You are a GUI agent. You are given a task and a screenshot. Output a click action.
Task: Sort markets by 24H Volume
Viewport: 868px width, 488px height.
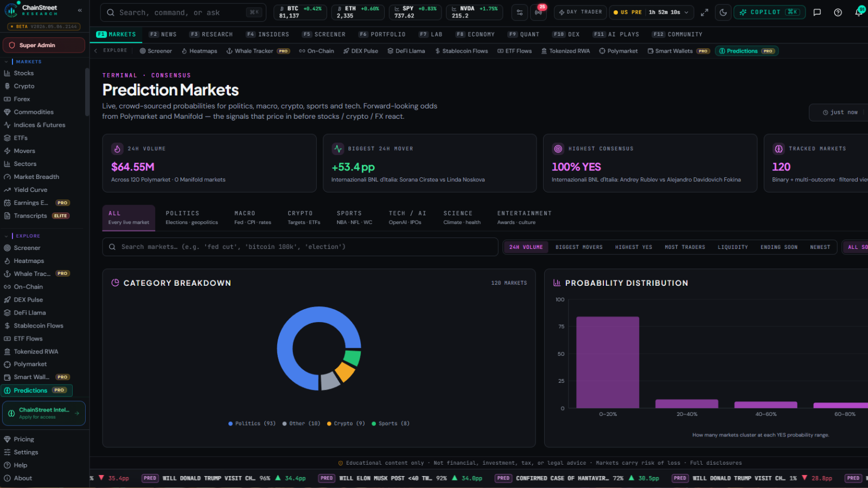[x=526, y=247]
